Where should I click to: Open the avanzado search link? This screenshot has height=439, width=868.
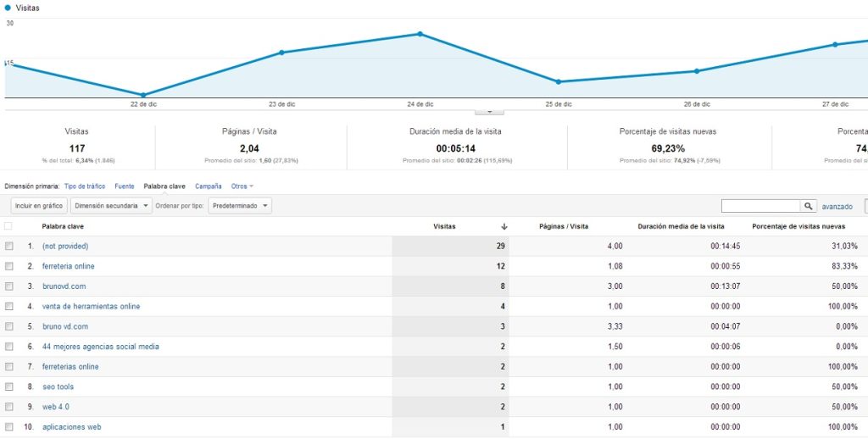click(x=837, y=207)
